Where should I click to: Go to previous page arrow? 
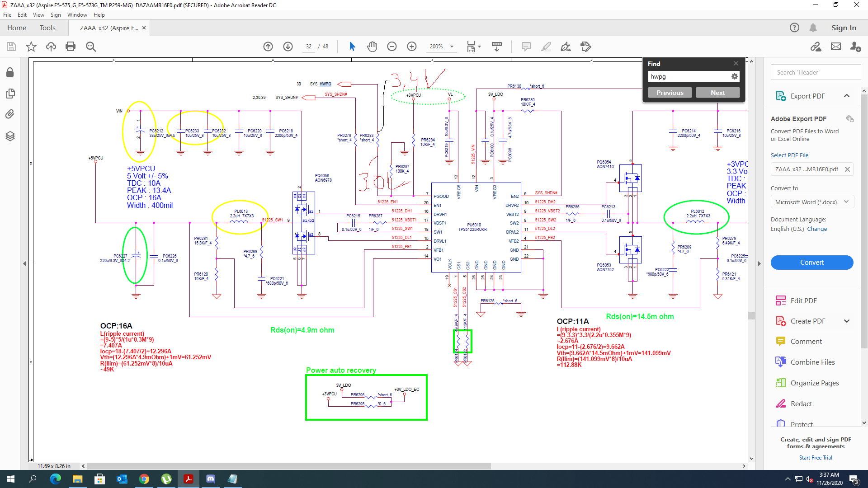pos(268,47)
